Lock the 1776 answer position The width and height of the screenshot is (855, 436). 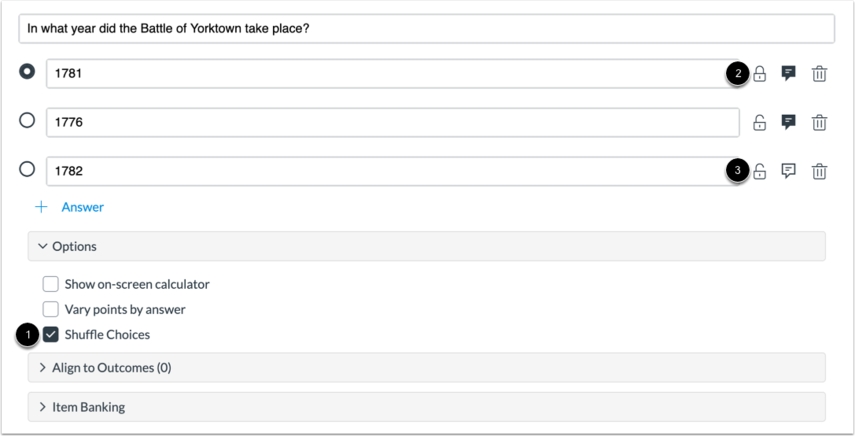click(760, 122)
